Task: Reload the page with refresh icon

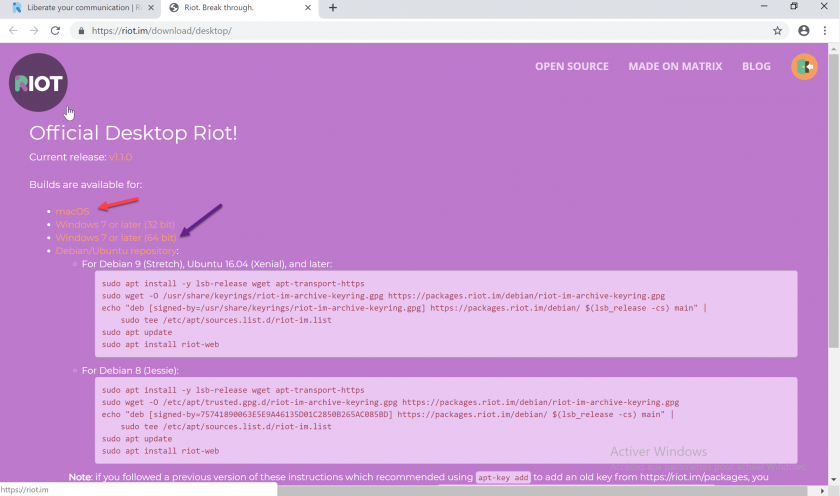Action: pyautogui.click(x=55, y=31)
